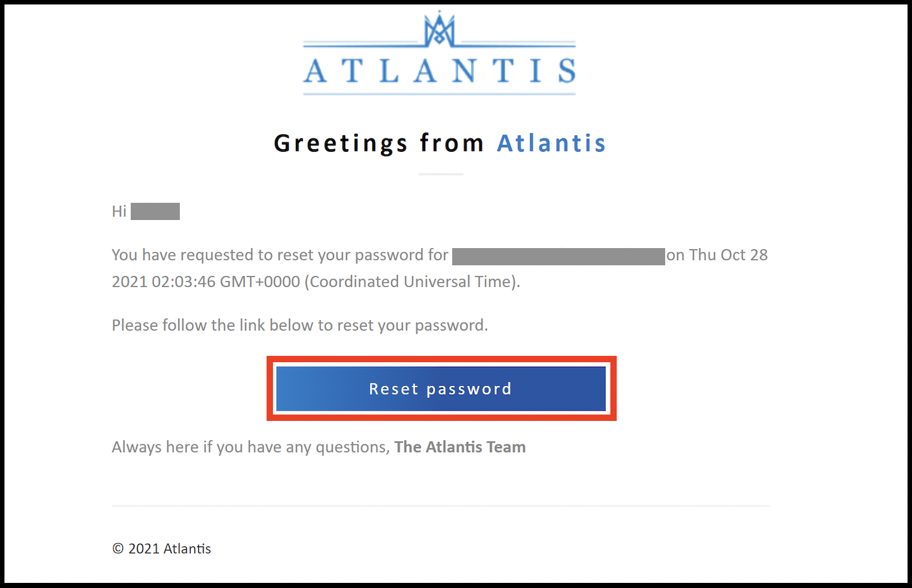Viewport: 912px width, 588px height.
Task: Click The Atlantis Team signature text
Action: point(460,447)
